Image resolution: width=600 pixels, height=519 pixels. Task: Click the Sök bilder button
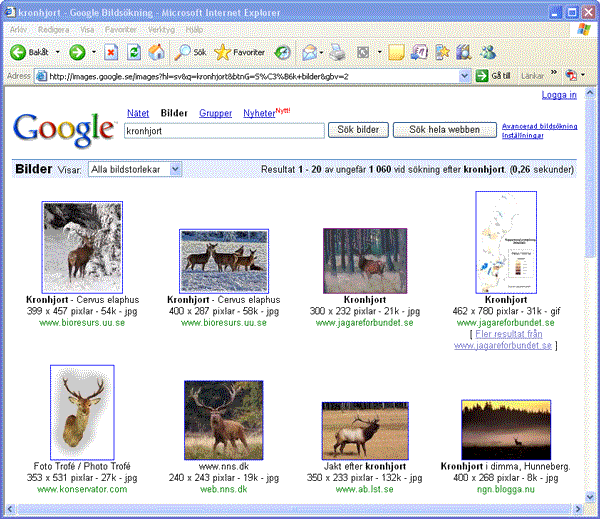[x=358, y=130]
